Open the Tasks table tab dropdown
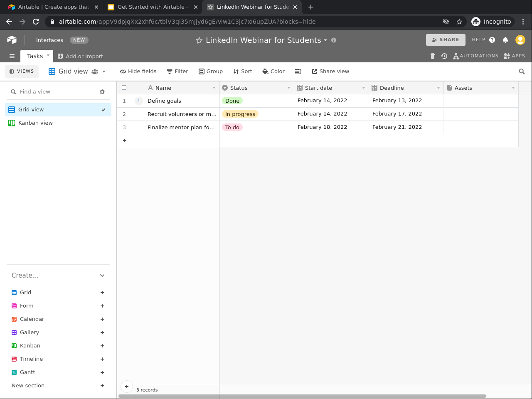The image size is (532, 399). click(x=48, y=55)
